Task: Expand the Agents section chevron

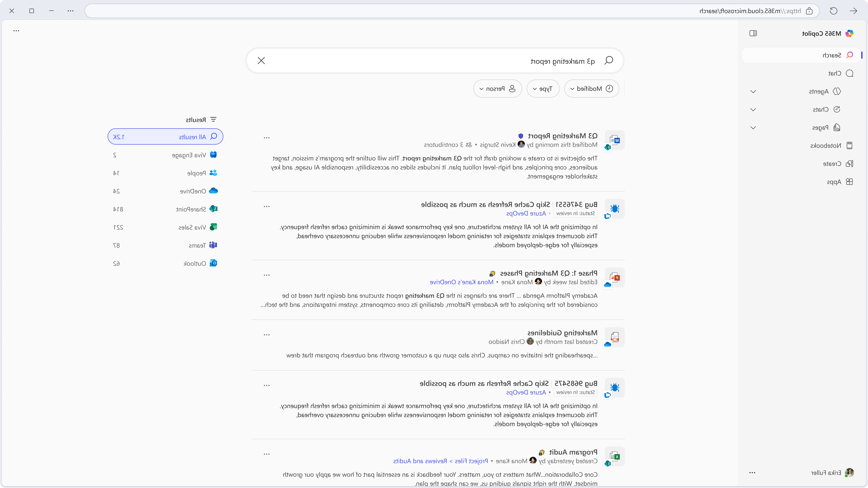Action: (753, 91)
